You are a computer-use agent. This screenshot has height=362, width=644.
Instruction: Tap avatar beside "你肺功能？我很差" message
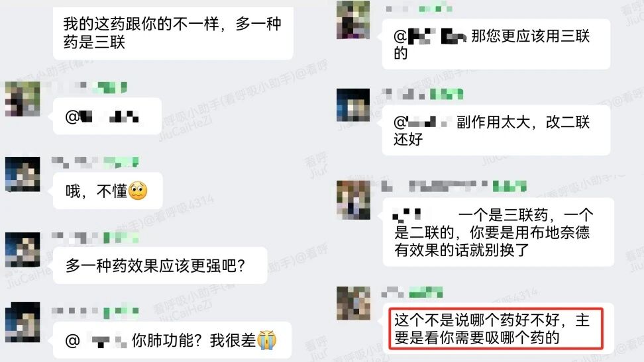(x=23, y=322)
